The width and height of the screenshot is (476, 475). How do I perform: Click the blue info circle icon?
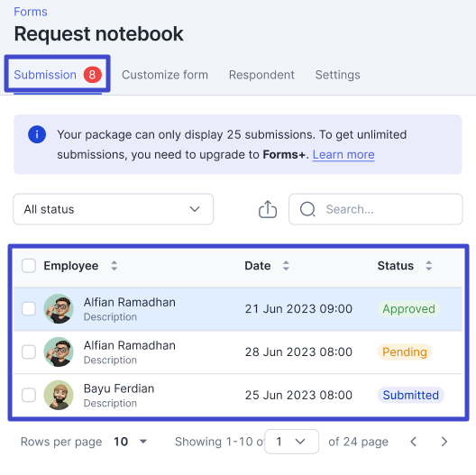pos(37,134)
